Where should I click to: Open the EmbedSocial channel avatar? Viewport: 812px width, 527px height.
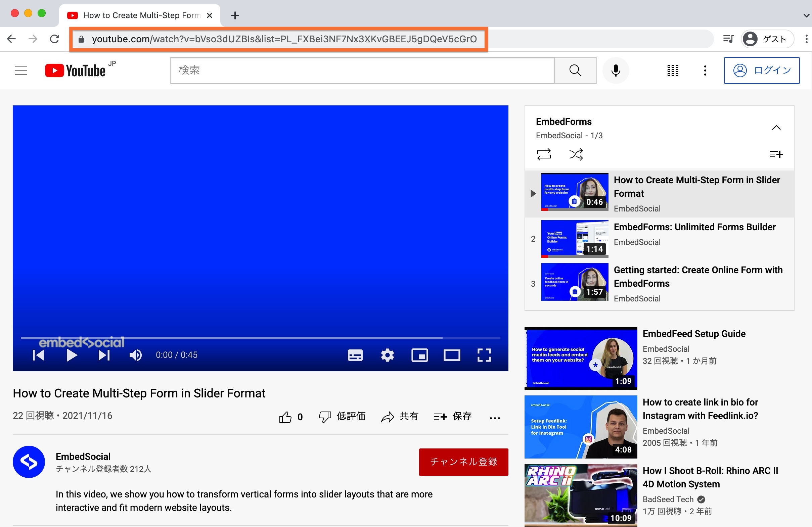29,462
